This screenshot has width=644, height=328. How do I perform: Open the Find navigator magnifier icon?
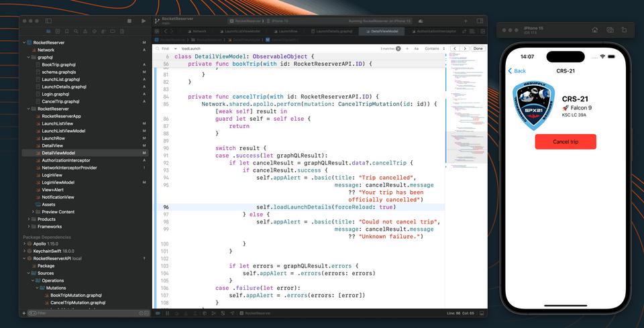(76, 32)
